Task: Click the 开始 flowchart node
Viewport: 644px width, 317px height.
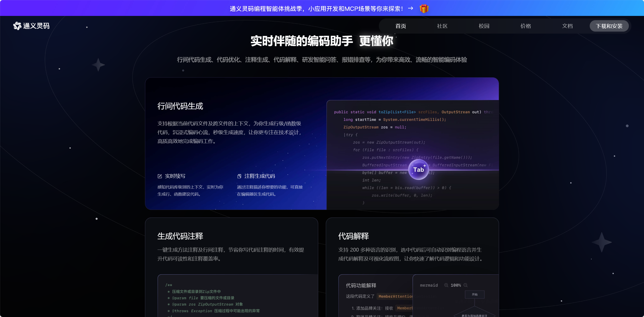Action: pyautogui.click(x=475, y=295)
